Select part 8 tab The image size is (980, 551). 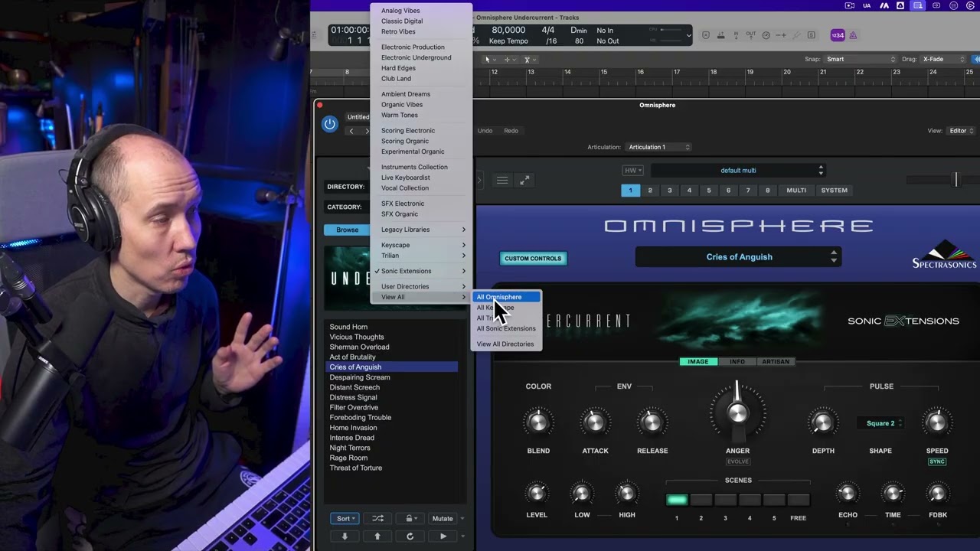768,191
